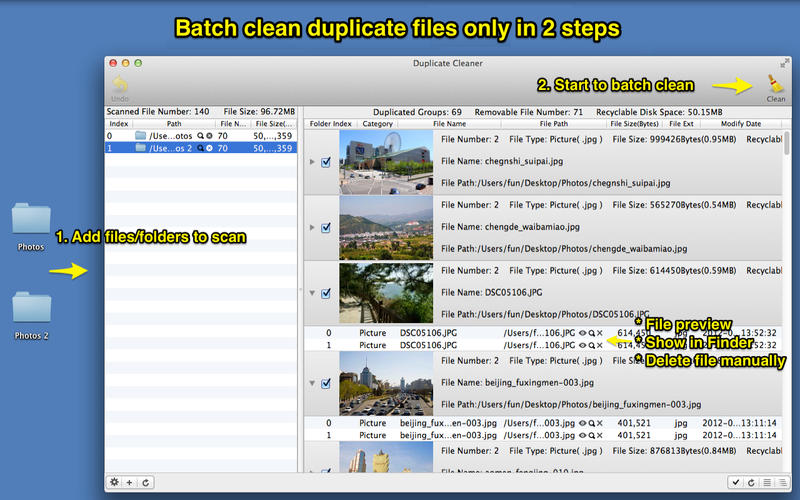The image size is (800, 500).
Task: Click the Undo arrow in toolbar
Action: click(x=120, y=86)
